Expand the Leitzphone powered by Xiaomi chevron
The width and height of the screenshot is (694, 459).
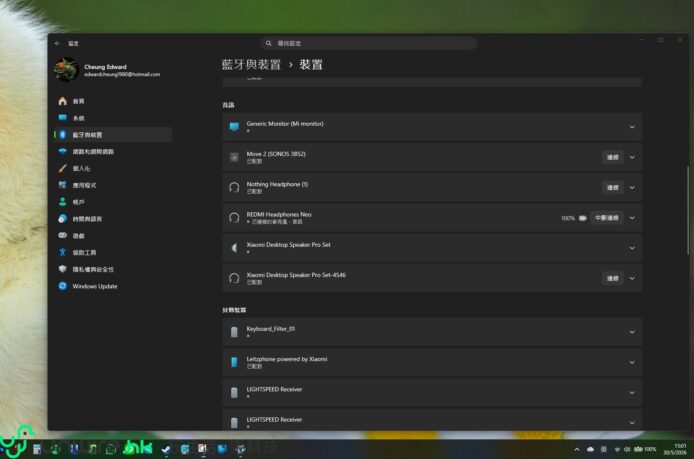pyautogui.click(x=632, y=363)
